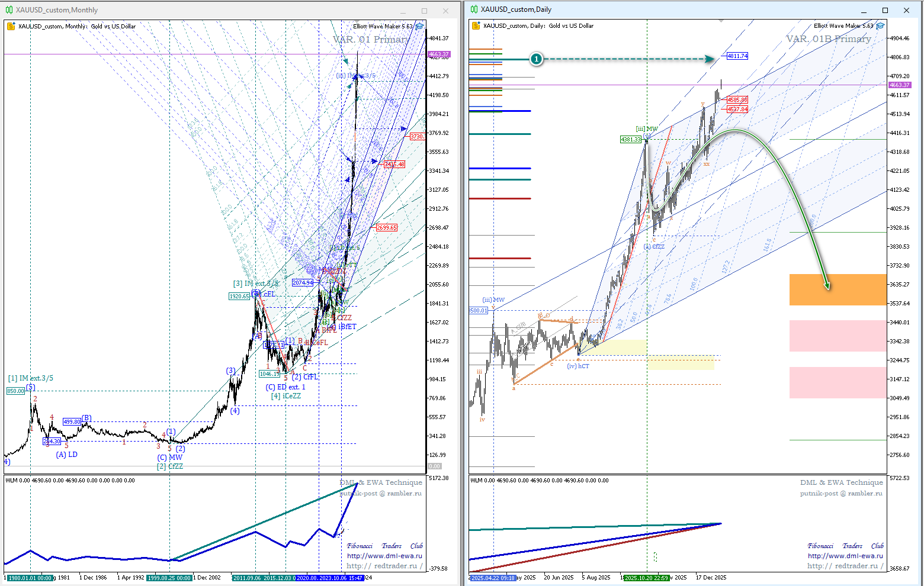Close the XAUUSD_custom,Daily chart window
Screen dimensions: 924x586
pos(906,10)
